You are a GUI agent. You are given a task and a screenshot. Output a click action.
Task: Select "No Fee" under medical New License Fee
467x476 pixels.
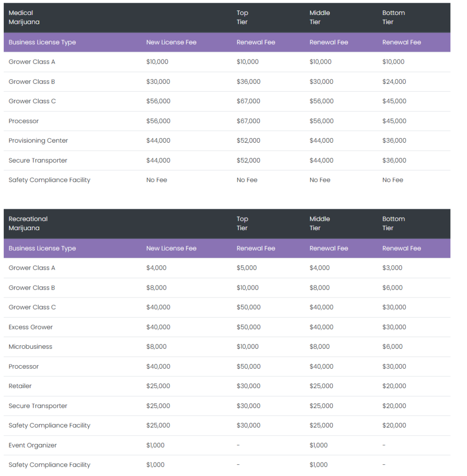tap(157, 180)
